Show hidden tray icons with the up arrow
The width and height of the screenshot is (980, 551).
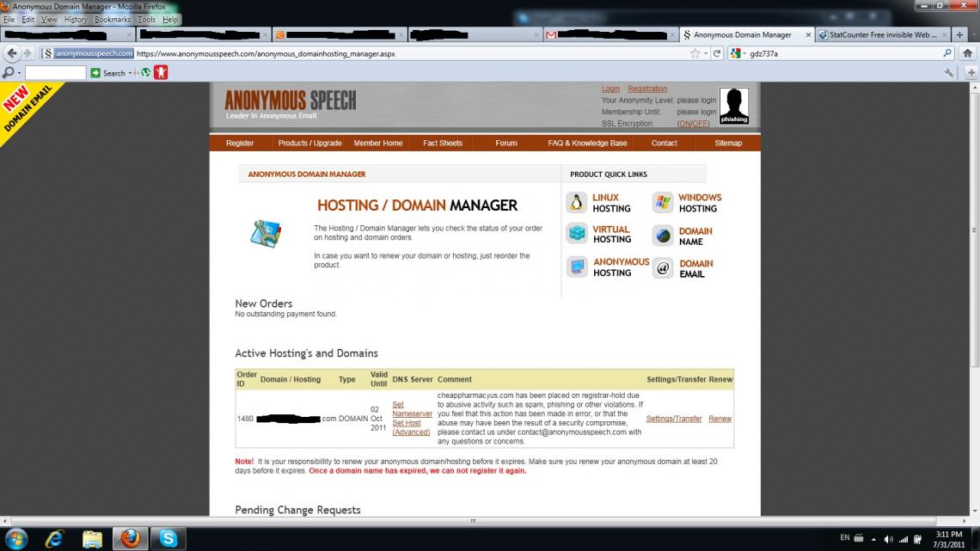[x=873, y=539]
